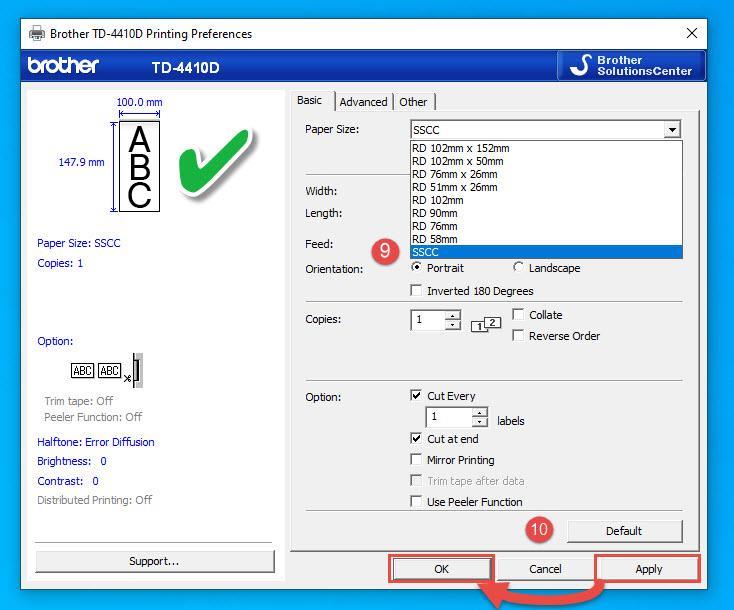This screenshot has width=734, height=610.
Task: Click the collate pages illustration icon
Action: pyautogui.click(x=486, y=324)
